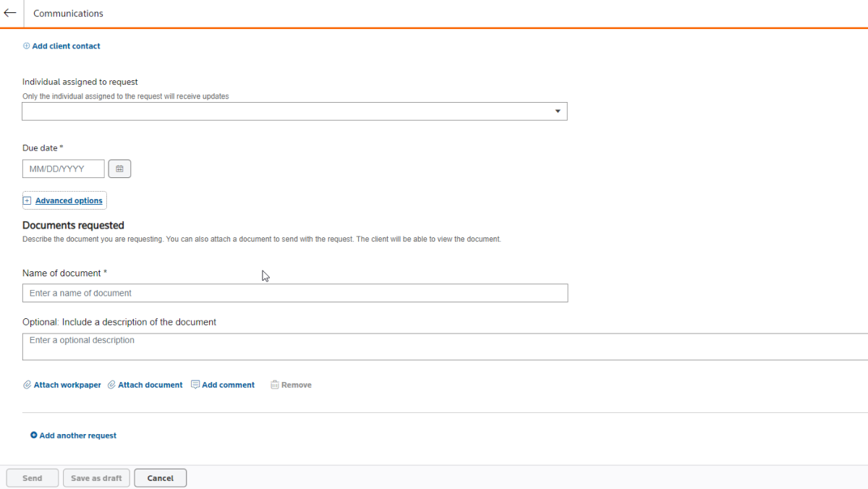868x489 pixels.
Task: Click the dropdown arrow on the assignee field
Action: (x=557, y=111)
